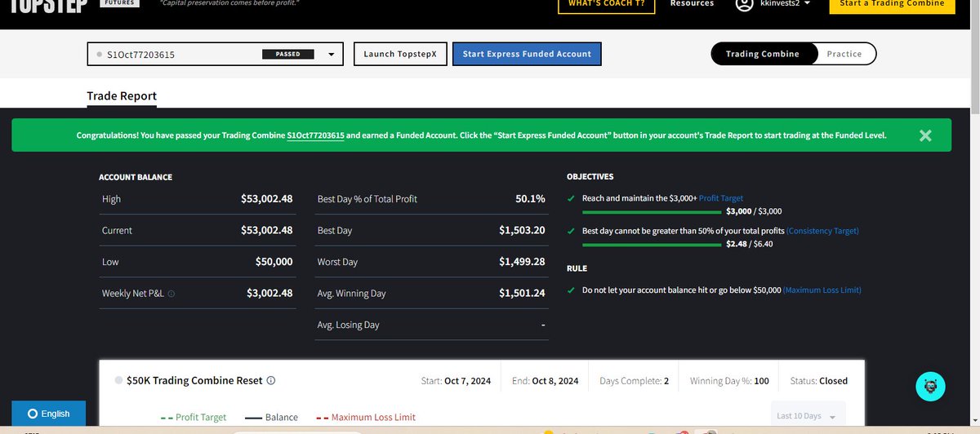980x434 pixels.
Task: Open the user profile avatar icon
Action: 744,4
